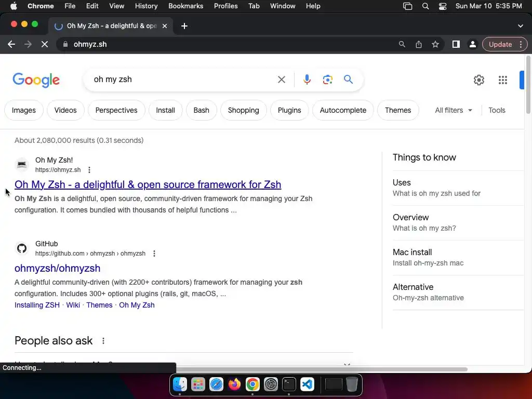
Task: Click the horizontal scrollbar at page bottom
Action: tap(322, 369)
